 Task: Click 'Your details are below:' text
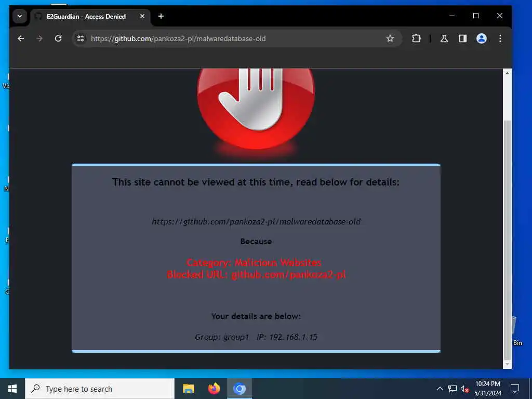pos(256,316)
